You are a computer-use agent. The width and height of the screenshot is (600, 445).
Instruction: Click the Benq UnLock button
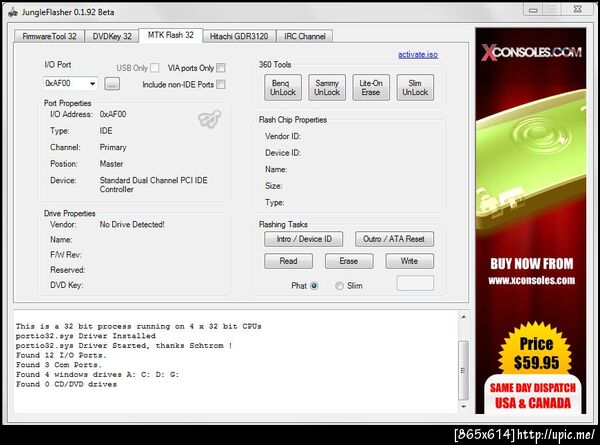pos(283,88)
